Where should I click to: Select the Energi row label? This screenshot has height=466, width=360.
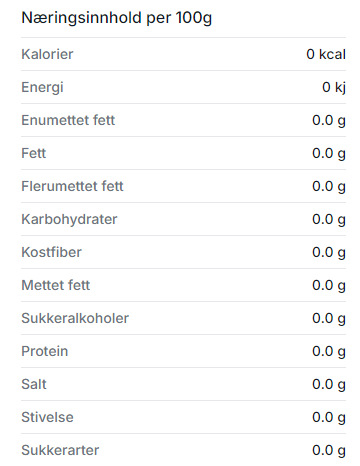click(42, 88)
